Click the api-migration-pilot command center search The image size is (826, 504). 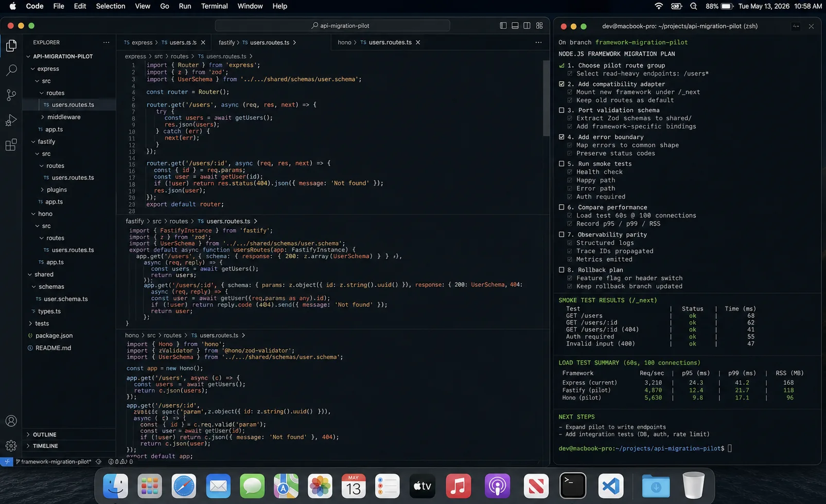click(332, 26)
